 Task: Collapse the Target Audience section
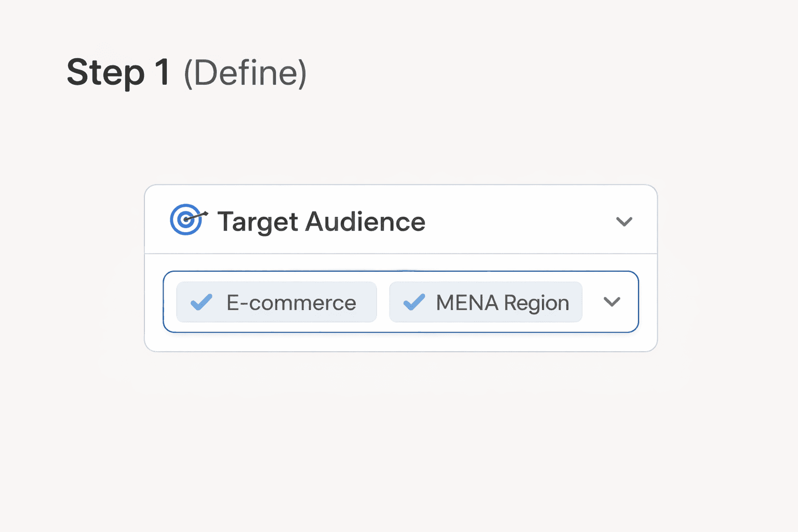point(624,221)
